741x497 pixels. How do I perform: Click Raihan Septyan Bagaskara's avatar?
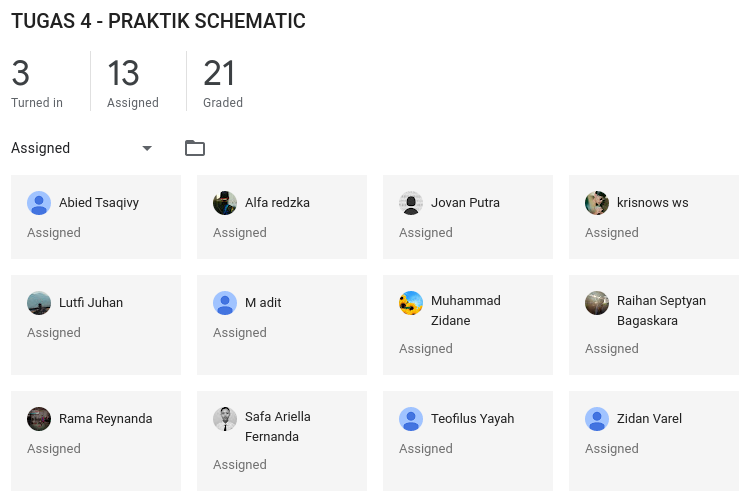tap(597, 303)
